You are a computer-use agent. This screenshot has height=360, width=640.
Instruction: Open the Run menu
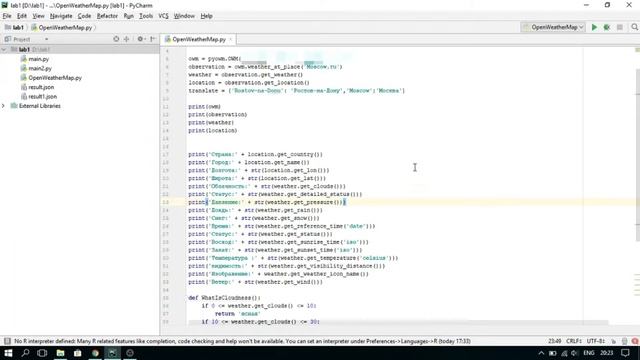pyautogui.click(x=129, y=16)
